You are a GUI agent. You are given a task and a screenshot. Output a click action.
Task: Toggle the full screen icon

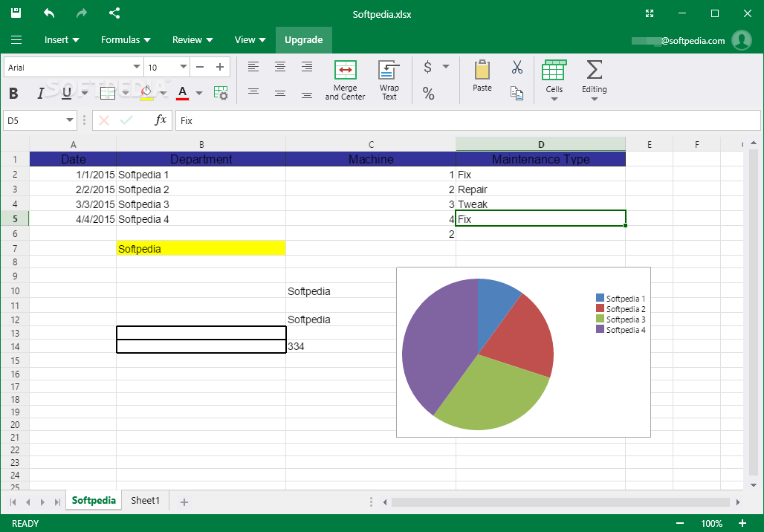coord(650,13)
